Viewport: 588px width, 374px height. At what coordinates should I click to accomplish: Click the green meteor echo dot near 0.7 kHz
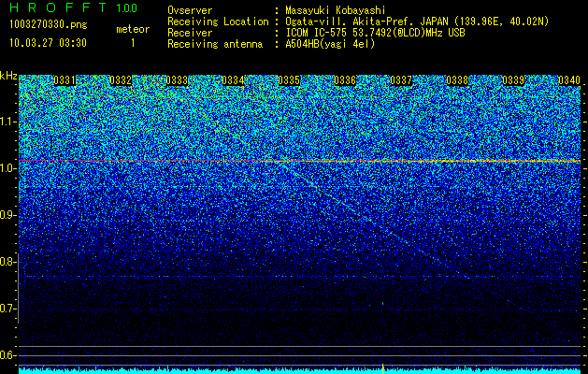click(382, 303)
